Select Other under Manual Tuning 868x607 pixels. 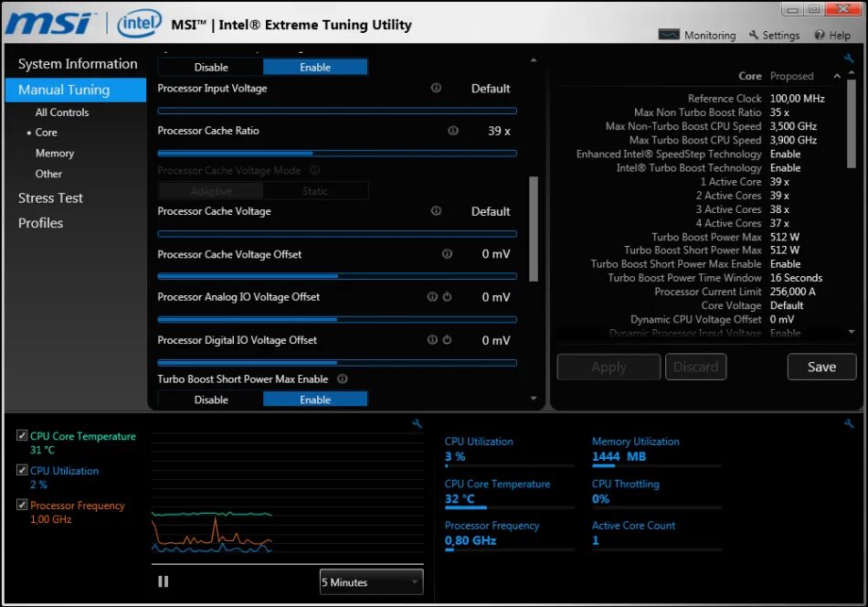click(48, 174)
